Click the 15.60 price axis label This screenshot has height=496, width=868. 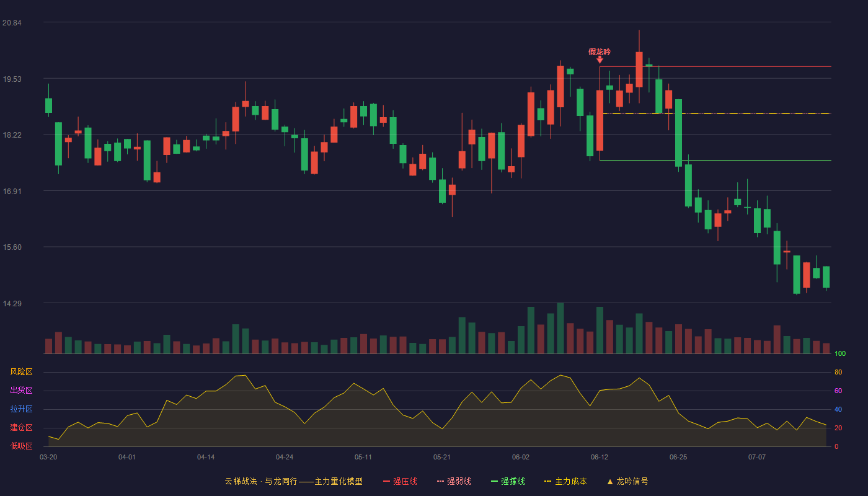pyautogui.click(x=12, y=247)
